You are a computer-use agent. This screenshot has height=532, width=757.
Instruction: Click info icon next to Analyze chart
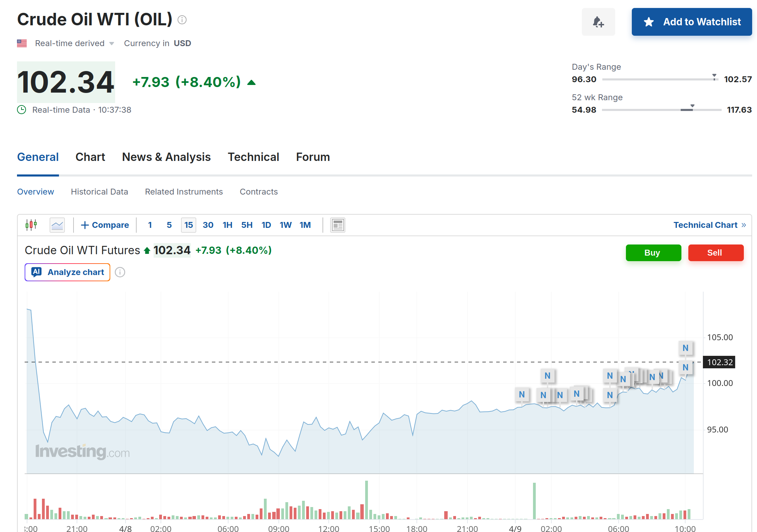(x=120, y=272)
